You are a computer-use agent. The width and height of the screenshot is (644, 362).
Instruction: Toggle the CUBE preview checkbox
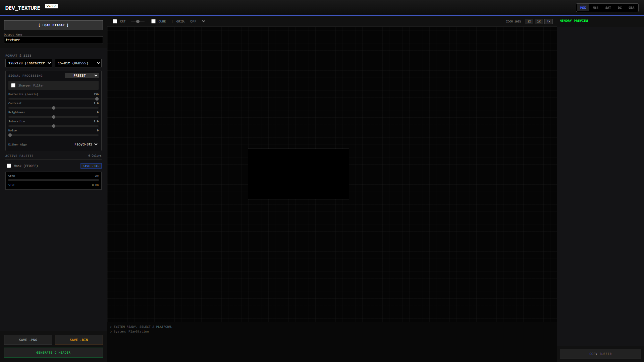click(154, 21)
